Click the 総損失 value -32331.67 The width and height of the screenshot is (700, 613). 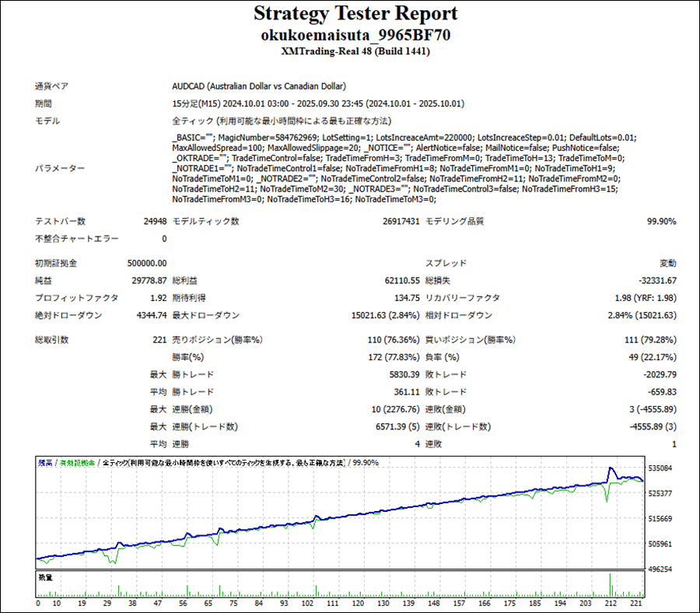(x=655, y=280)
